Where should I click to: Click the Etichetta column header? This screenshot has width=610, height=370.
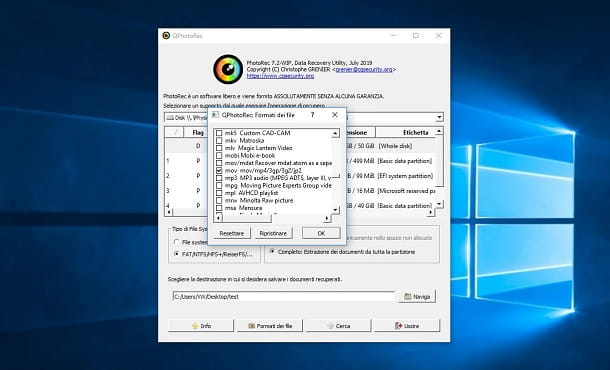tap(415, 133)
